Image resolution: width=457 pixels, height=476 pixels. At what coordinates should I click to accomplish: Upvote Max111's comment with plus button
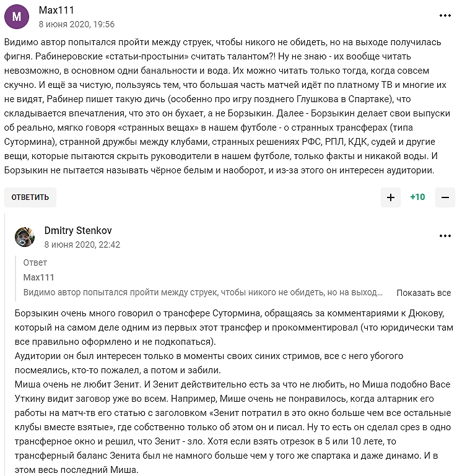(x=390, y=197)
